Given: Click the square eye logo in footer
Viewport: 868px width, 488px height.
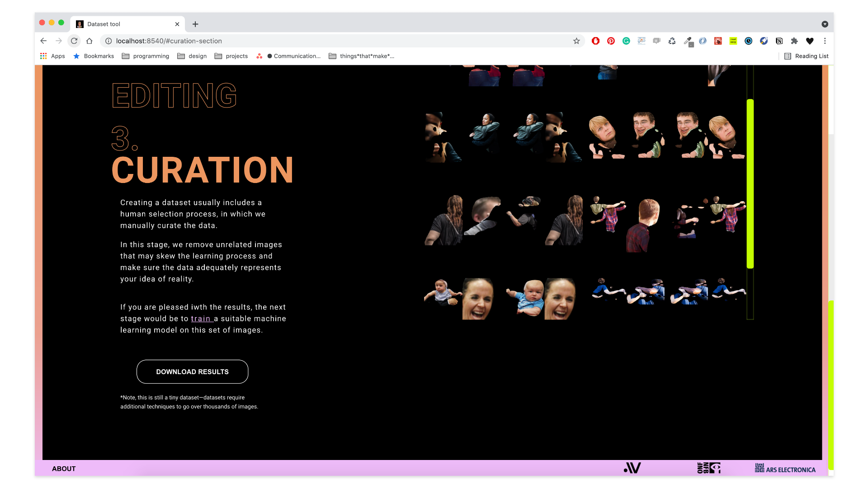Looking at the screenshot, I should click(709, 468).
